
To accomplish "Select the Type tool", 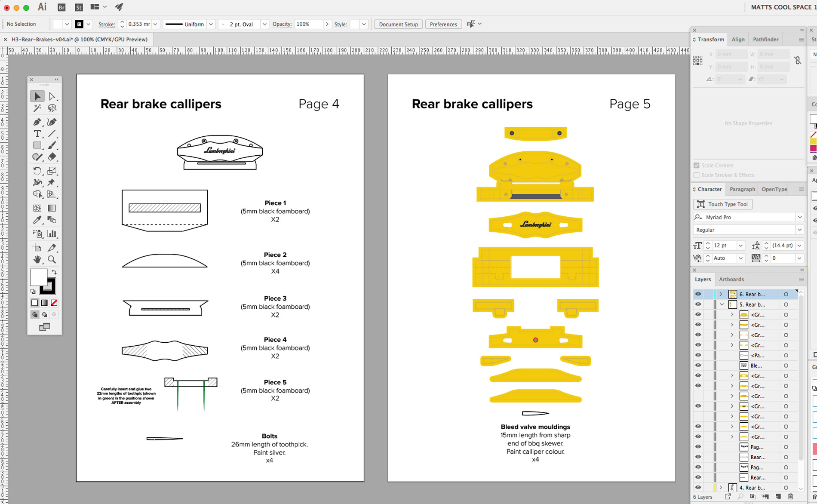I will click(37, 134).
